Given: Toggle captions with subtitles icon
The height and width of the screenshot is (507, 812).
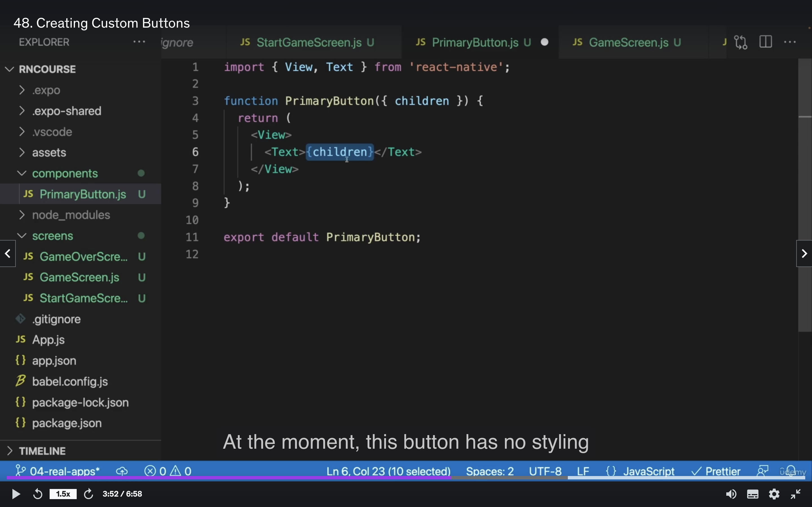Looking at the screenshot, I should (x=753, y=494).
